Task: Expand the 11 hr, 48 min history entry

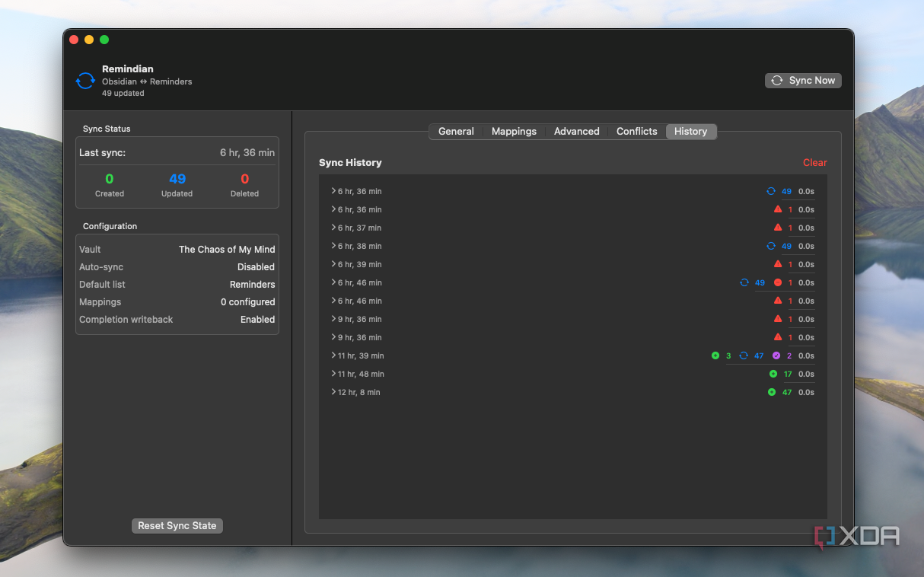Action: pos(333,374)
